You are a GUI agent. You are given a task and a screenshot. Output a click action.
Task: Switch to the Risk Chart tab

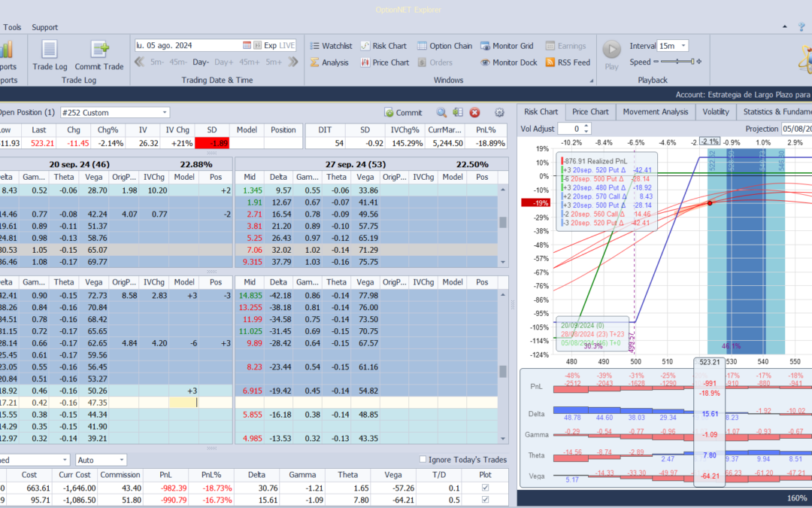(x=541, y=111)
